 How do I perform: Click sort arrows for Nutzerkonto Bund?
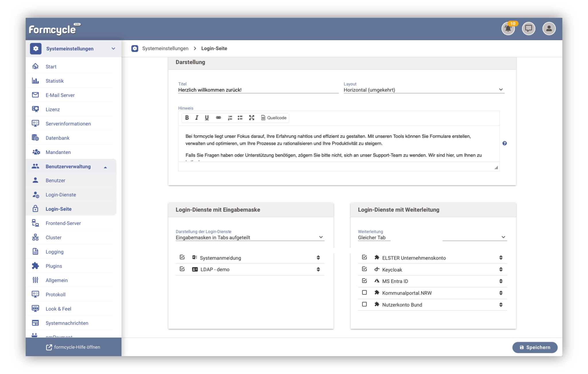click(501, 305)
